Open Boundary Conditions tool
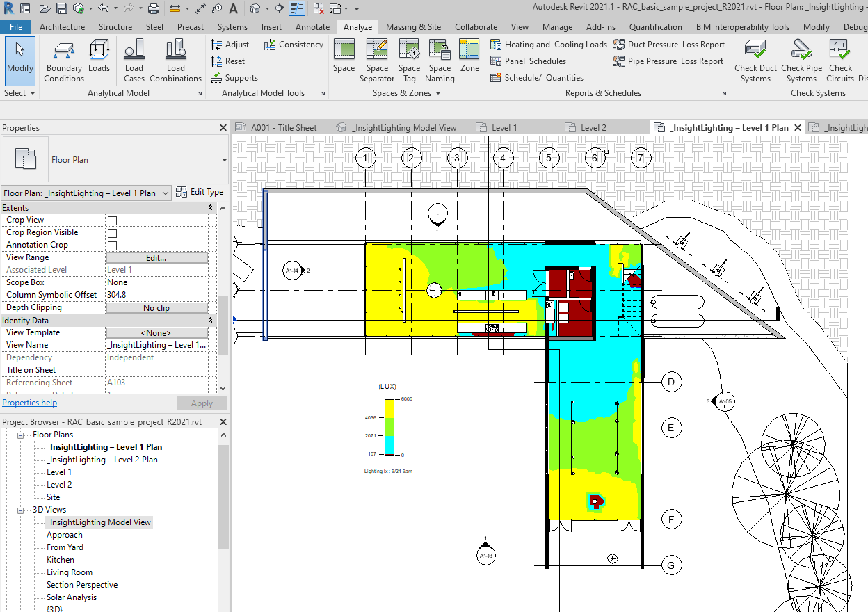This screenshot has width=868, height=612. 64,61
